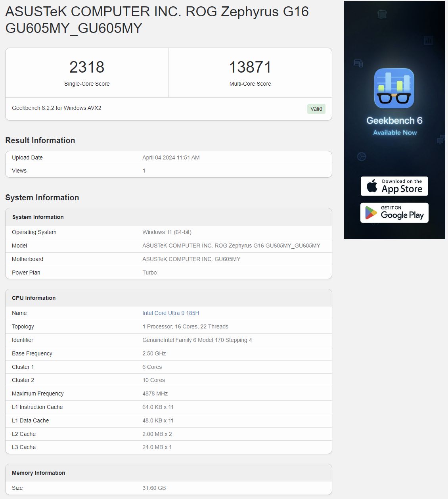Screen dimensions: 448x499
Task: Click the Available Now text in the ad
Action: pyautogui.click(x=395, y=132)
